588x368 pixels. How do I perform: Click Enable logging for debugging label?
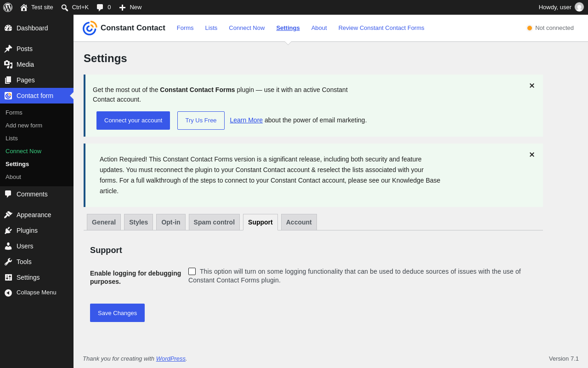(x=136, y=277)
